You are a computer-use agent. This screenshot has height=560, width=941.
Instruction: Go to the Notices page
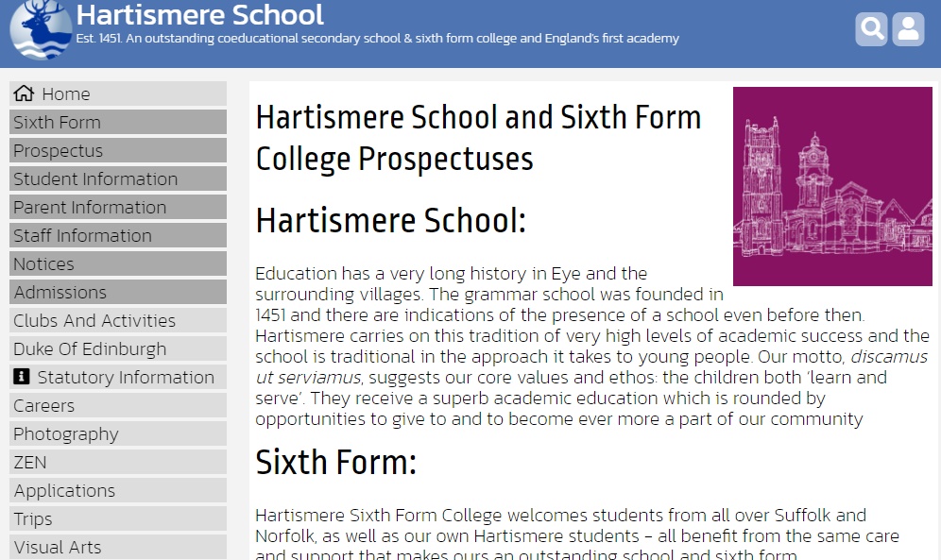tap(118, 263)
